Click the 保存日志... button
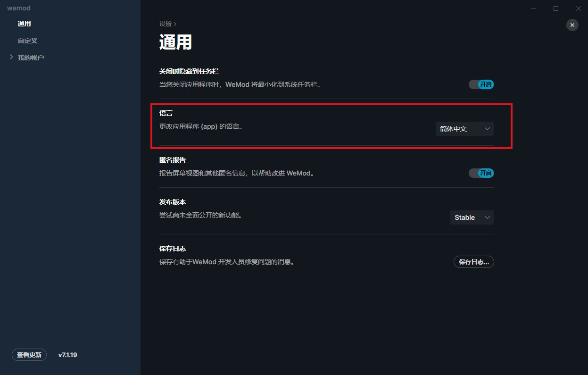This screenshot has width=588, height=375. tap(473, 262)
